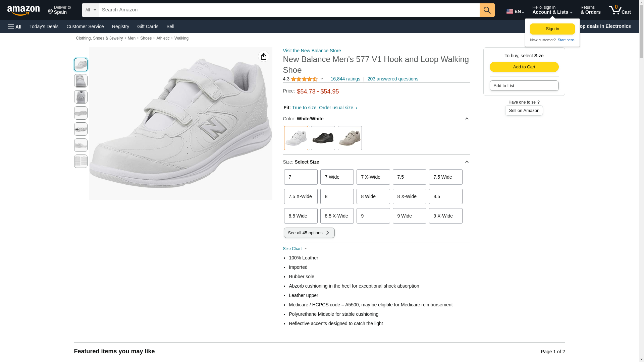
Task: Click the Add to Cart button
Action: (524, 67)
